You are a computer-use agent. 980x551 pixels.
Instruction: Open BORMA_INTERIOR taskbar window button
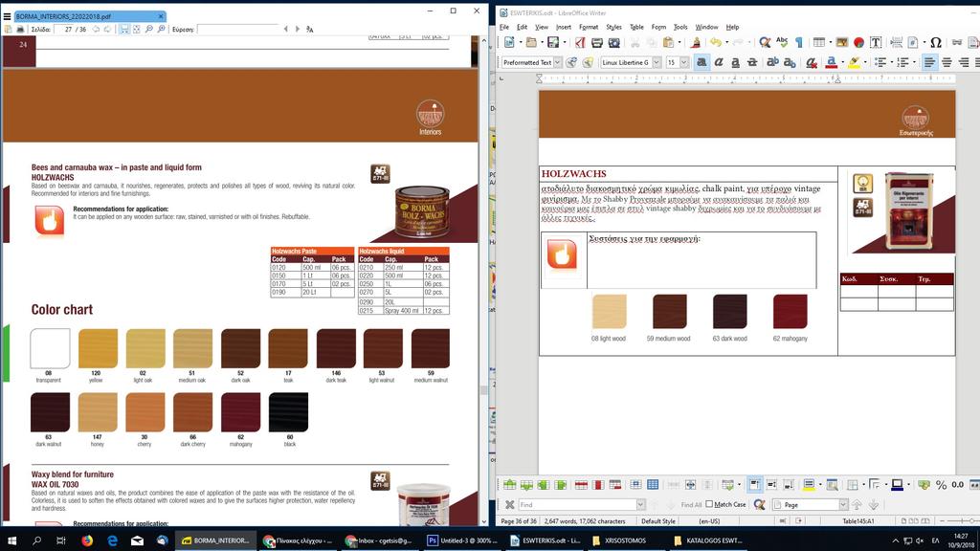pyautogui.click(x=215, y=540)
